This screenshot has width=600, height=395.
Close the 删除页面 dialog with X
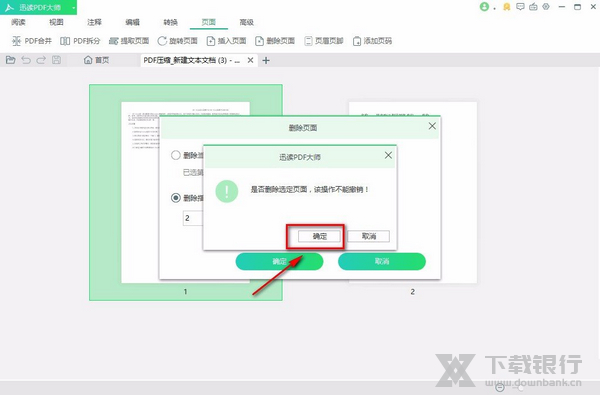click(x=432, y=126)
